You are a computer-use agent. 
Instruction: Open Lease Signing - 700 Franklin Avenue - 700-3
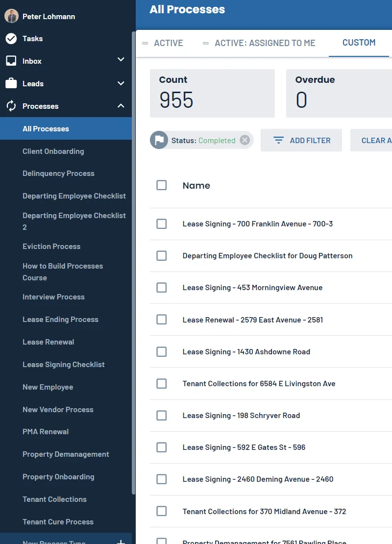pos(257,224)
